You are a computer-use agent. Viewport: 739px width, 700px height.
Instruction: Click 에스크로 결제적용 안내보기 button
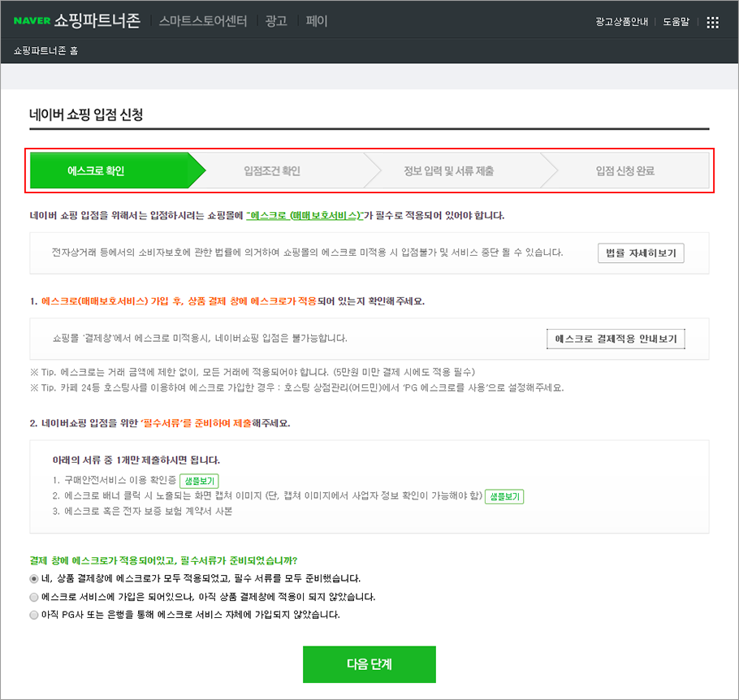tap(616, 339)
